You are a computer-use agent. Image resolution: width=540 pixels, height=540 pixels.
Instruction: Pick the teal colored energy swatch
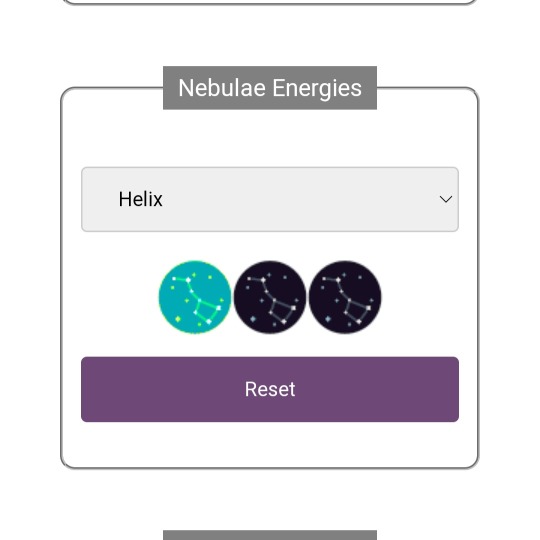195,297
